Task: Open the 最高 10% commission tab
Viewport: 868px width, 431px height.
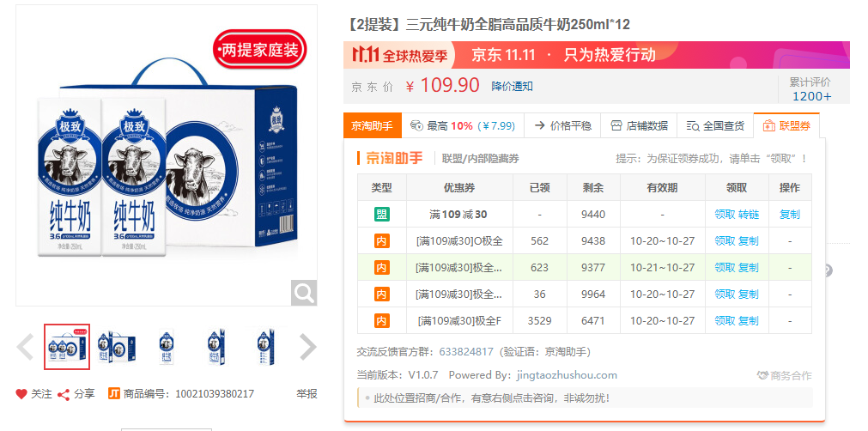Action: click(x=463, y=125)
